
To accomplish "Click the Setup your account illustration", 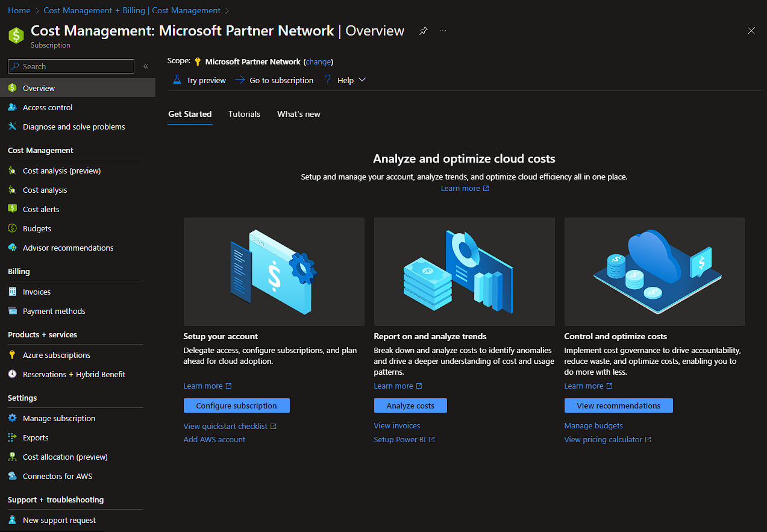I will [274, 272].
